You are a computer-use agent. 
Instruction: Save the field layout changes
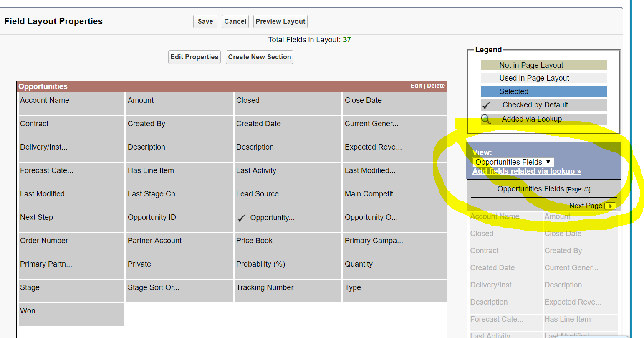(x=205, y=21)
